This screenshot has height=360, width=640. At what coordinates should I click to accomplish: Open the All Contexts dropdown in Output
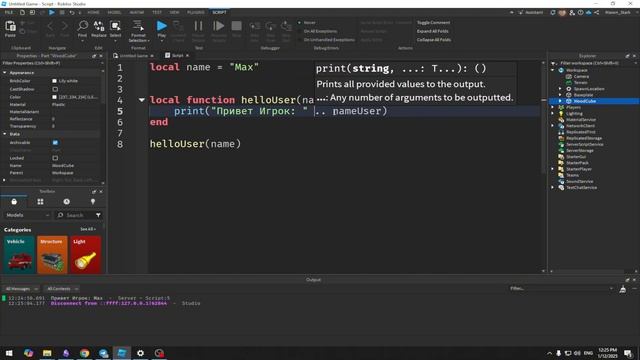click(62, 289)
